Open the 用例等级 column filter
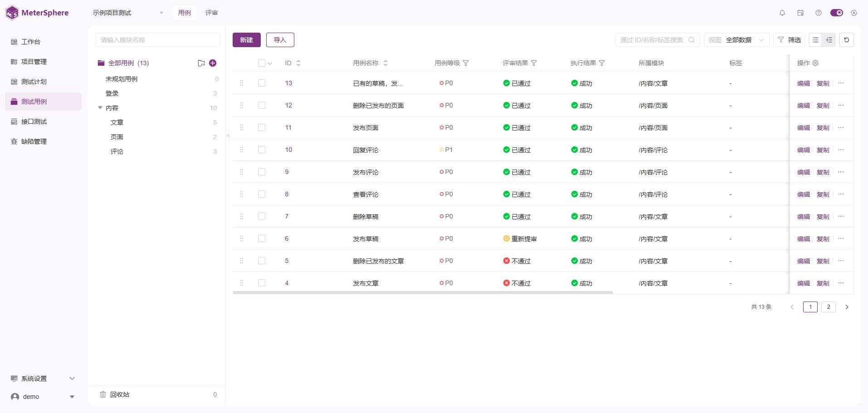The height and width of the screenshot is (413, 868). 466,63
